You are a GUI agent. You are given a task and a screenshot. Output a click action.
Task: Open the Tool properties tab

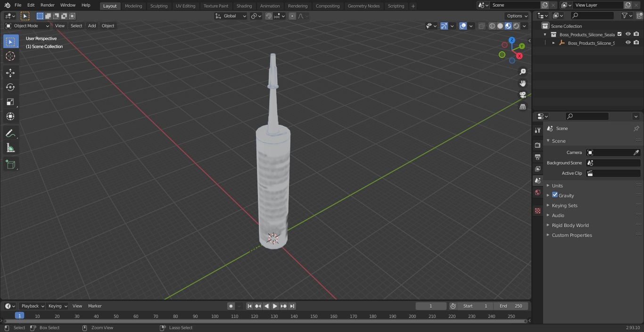(537, 130)
